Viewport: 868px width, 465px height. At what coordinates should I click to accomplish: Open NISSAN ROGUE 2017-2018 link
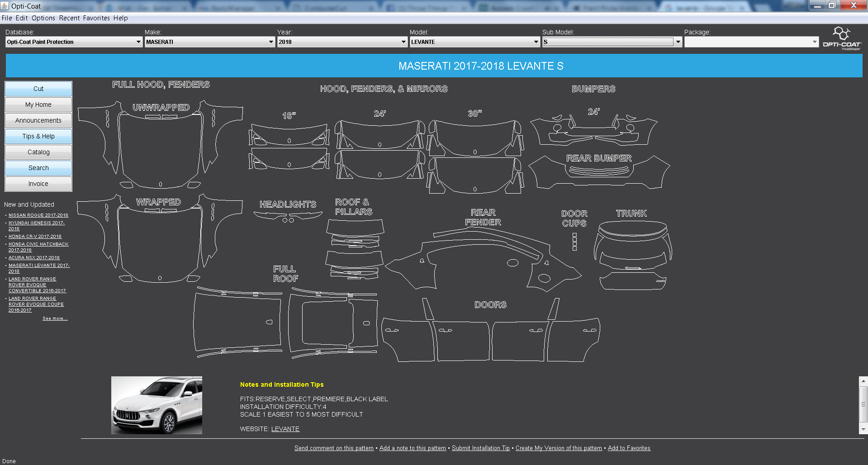click(38, 215)
